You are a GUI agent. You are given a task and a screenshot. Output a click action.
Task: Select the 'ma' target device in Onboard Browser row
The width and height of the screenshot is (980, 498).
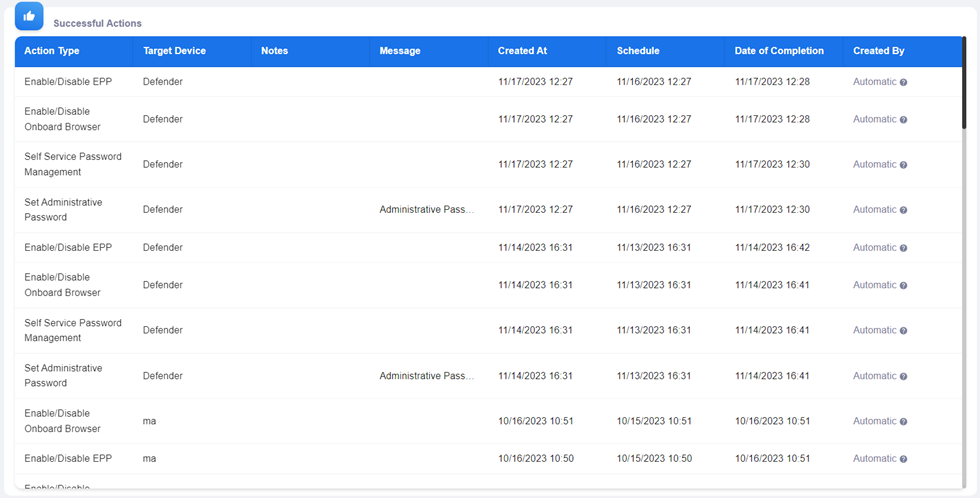point(149,421)
